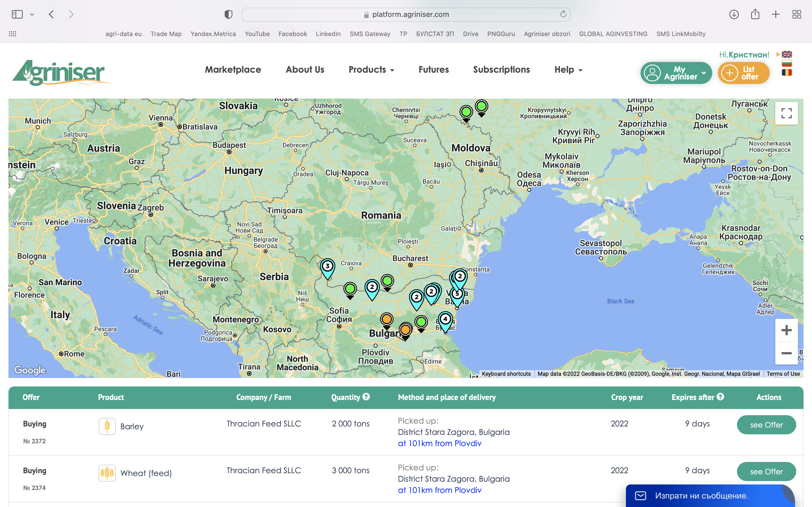
Task: Select the English flag language icon
Action: [787, 54]
